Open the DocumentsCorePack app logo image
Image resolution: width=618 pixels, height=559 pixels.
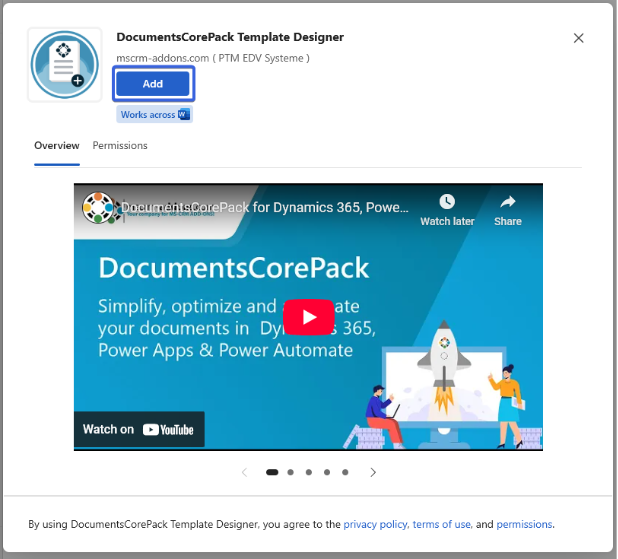coord(65,65)
